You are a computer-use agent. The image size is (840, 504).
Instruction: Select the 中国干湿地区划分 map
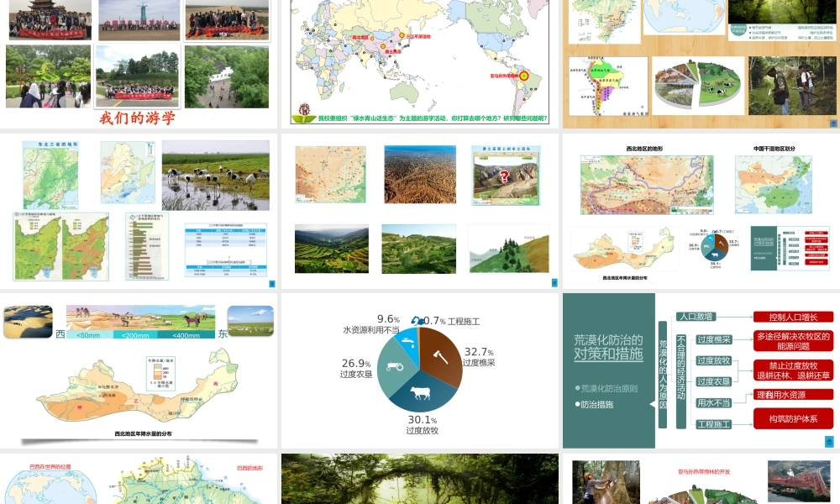[x=774, y=184]
